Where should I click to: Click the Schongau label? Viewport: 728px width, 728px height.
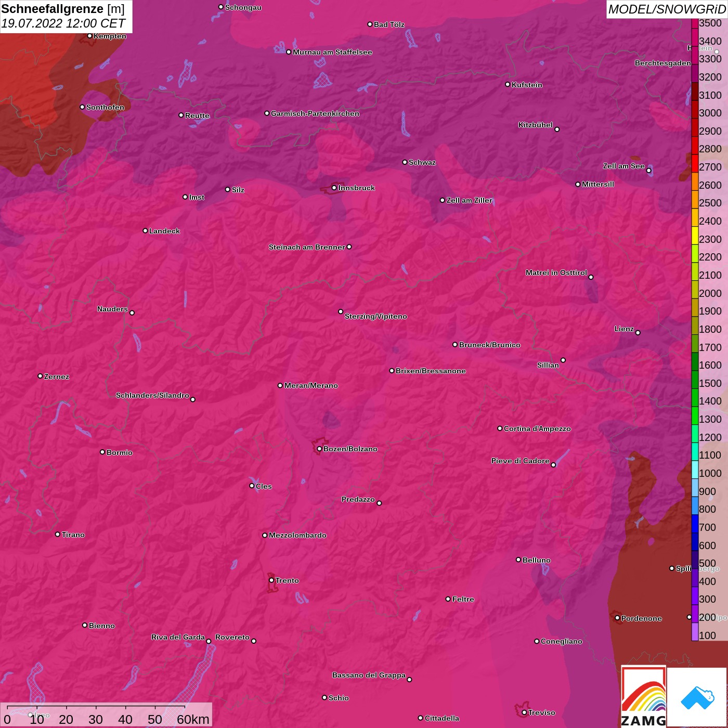243,7
